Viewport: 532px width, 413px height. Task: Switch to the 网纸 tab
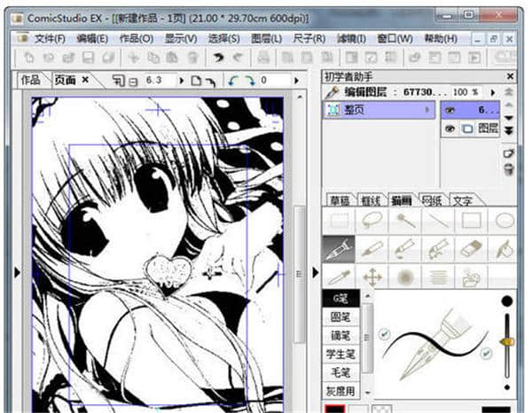click(432, 200)
